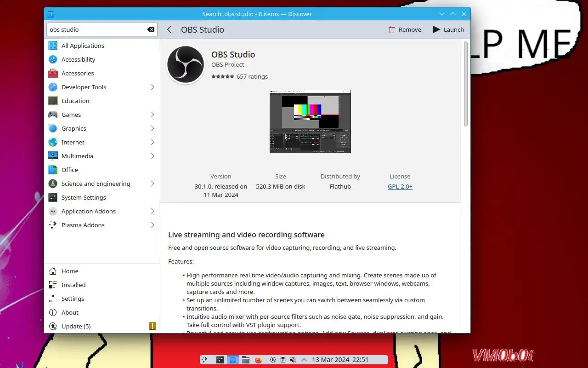
Task: Expand the Science and Engineering subcategories
Action: pyautogui.click(x=153, y=184)
